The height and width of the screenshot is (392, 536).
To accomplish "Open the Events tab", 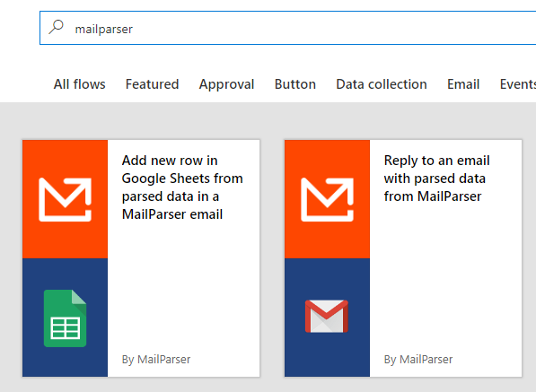I will (517, 84).
